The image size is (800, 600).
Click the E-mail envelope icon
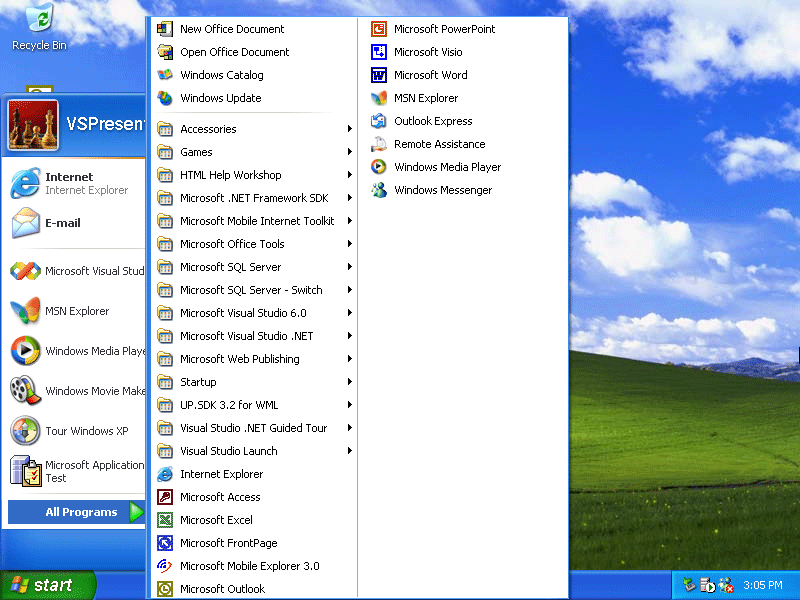click(x=26, y=223)
